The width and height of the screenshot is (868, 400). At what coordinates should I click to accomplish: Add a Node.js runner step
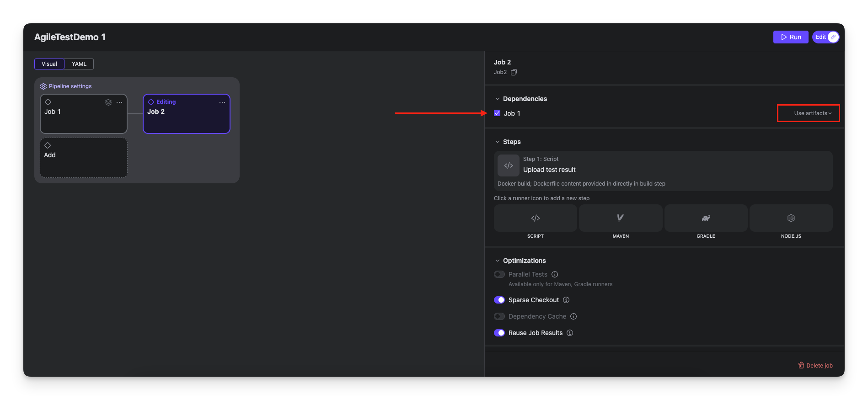[791, 218]
